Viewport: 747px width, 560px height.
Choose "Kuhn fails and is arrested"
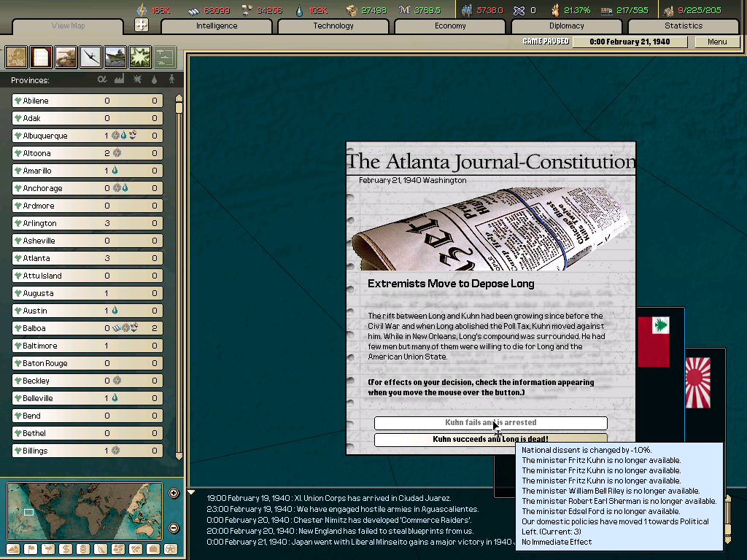click(x=490, y=423)
